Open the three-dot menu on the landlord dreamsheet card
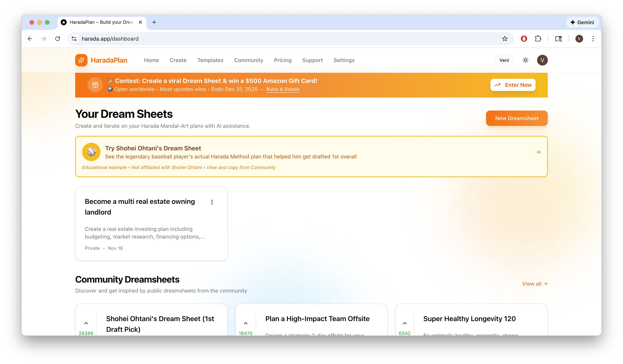The height and width of the screenshot is (364, 623). [212, 202]
